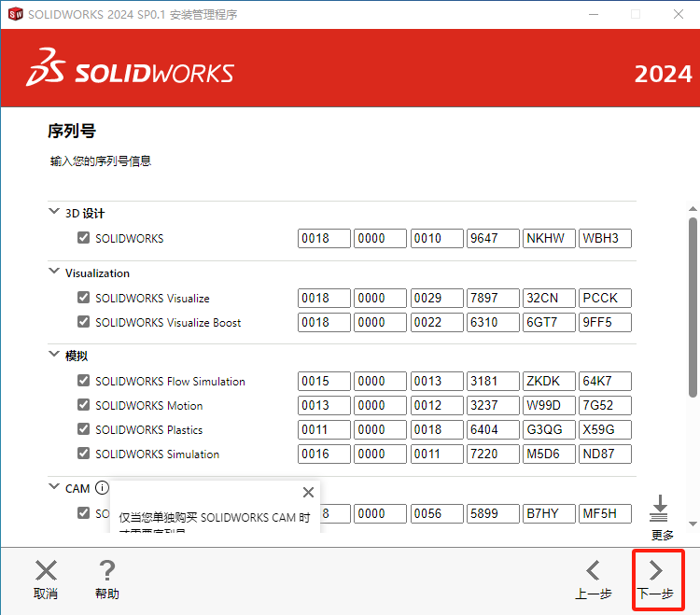Proceed with 下一步 next arrow

click(x=655, y=570)
